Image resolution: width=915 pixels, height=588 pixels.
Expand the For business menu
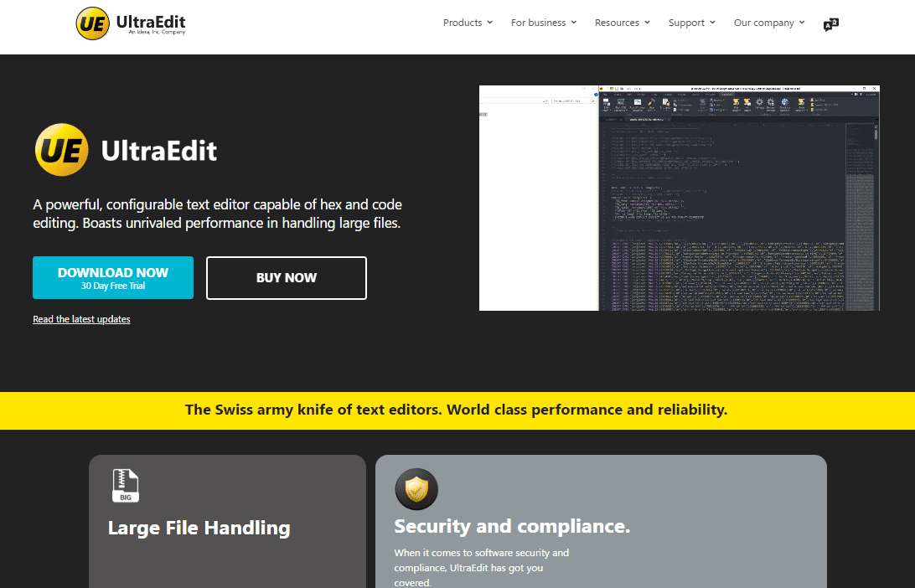[544, 23]
